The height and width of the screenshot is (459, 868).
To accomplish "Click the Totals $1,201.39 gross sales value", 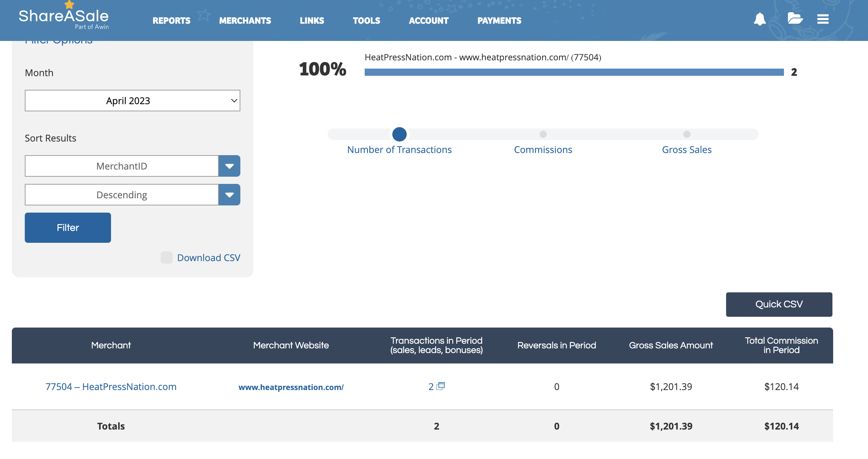I will pos(671,426).
